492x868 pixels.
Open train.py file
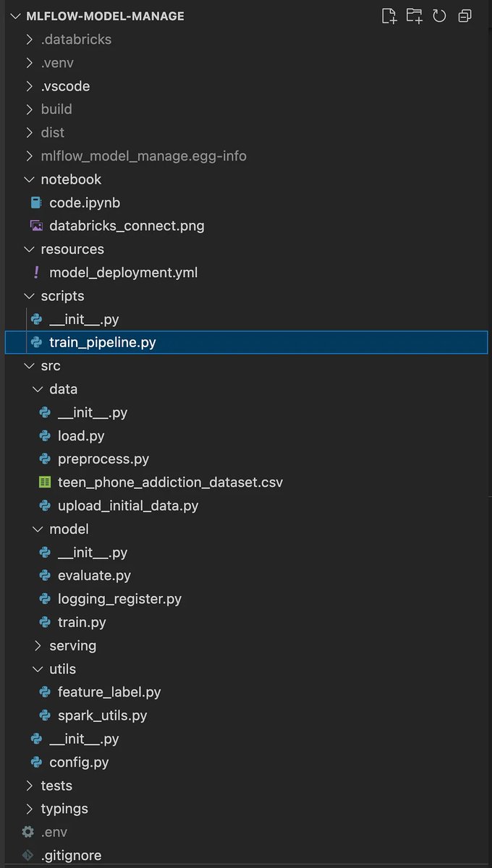[x=82, y=622]
